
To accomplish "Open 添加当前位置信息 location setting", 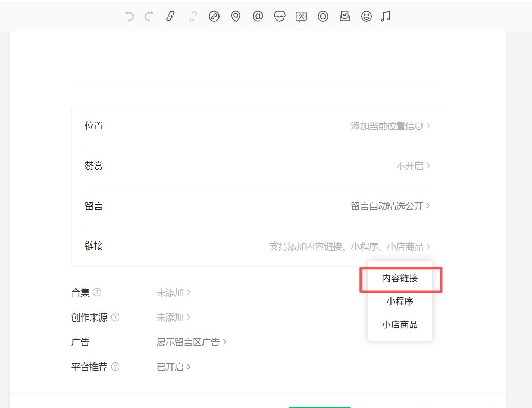I will (390, 126).
